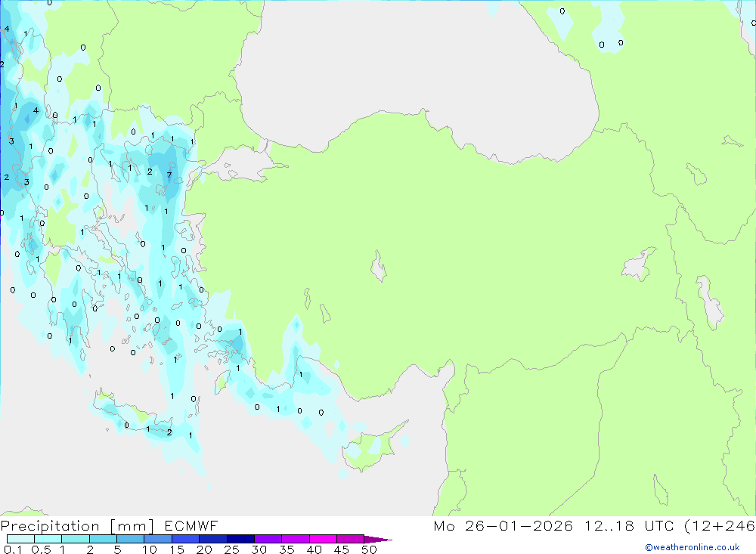Image resolution: width=756 pixels, height=554 pixels.
Task: Pick the 35–40 mm magenta legend swatch
Action: coord(295,539)
